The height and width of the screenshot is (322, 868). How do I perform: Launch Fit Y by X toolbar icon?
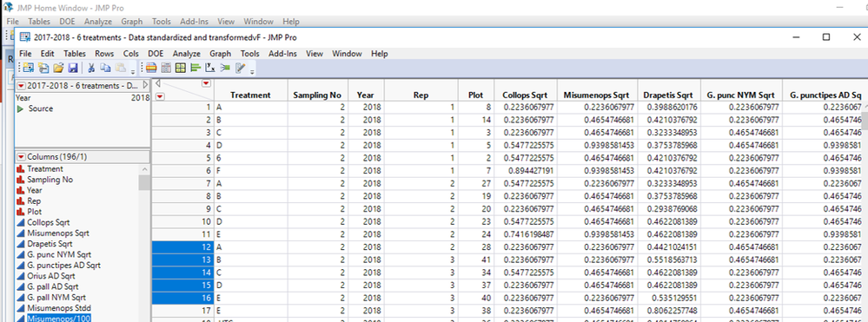(209, 68)
